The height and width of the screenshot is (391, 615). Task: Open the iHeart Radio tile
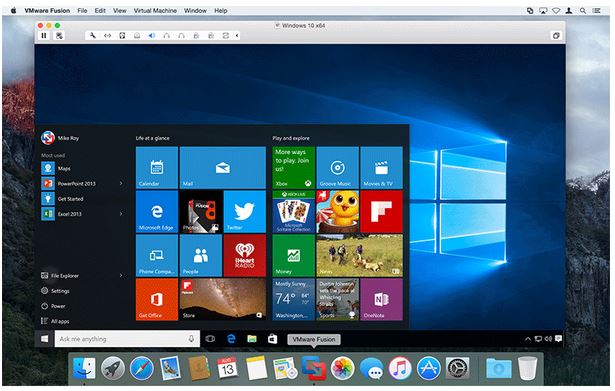[244, 255]
